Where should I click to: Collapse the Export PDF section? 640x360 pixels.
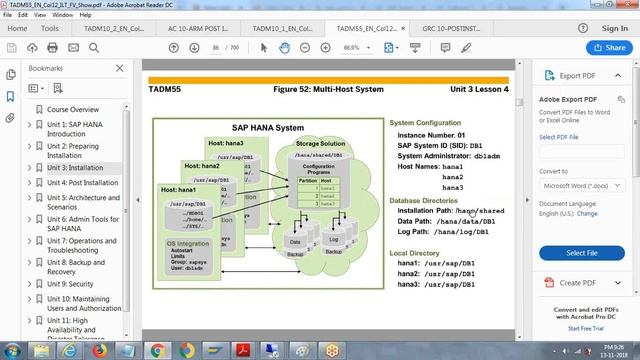[x=618, y=76]
